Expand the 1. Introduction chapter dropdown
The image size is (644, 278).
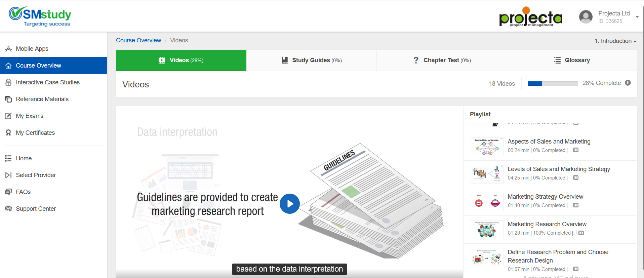click(615, 41)
